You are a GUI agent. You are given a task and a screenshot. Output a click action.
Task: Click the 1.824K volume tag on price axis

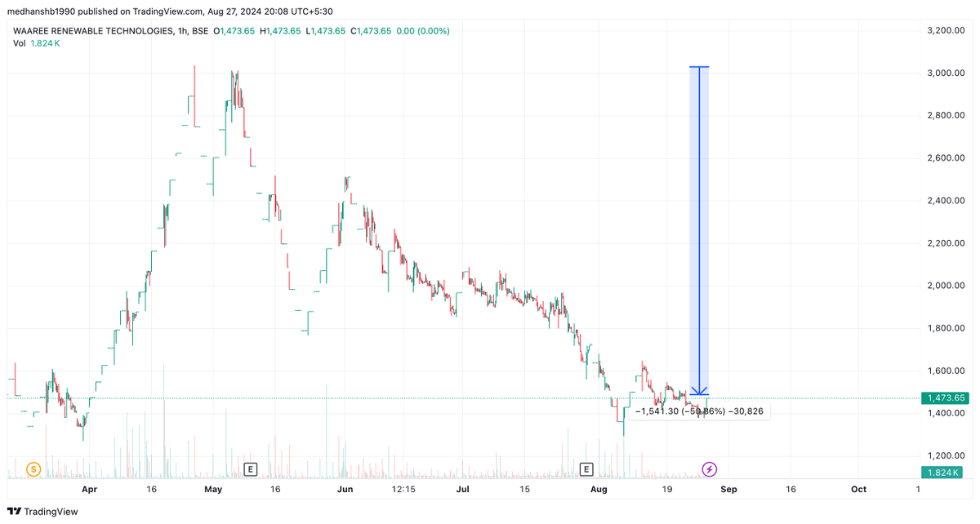[x=941, y=473]
